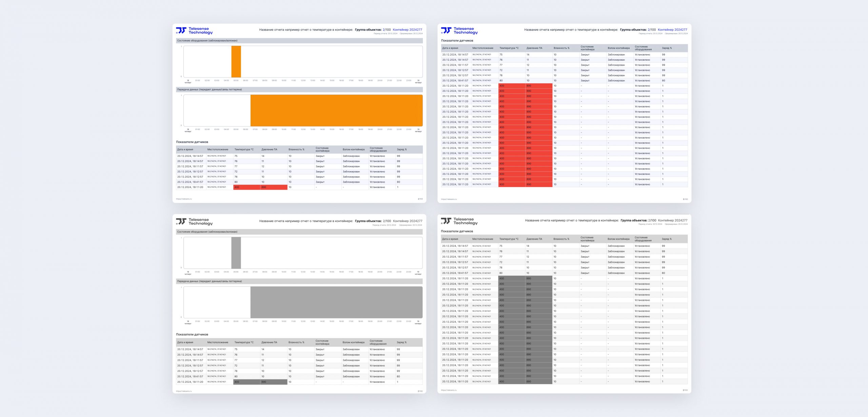The image size is (868, 417).
Task: Open telesens.ru footer link on gray chart page
Action: click(x=184, y=391)
